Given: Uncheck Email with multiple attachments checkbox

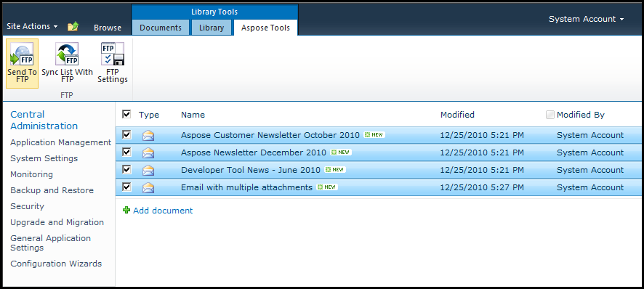Looking at the screenshot, I should (x=127, y=187).
